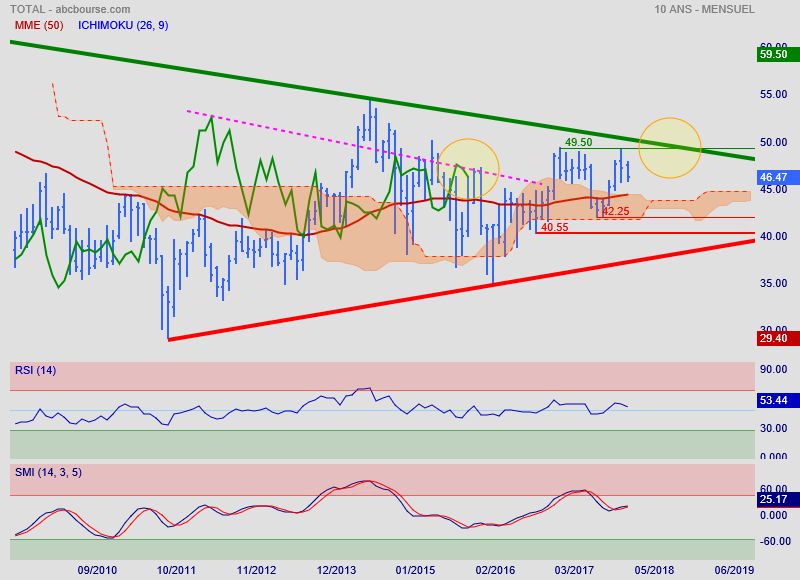Viewport: 800px width, 580px height.
Task: Click the green 59.50 price tag
Action: [778, 54]
